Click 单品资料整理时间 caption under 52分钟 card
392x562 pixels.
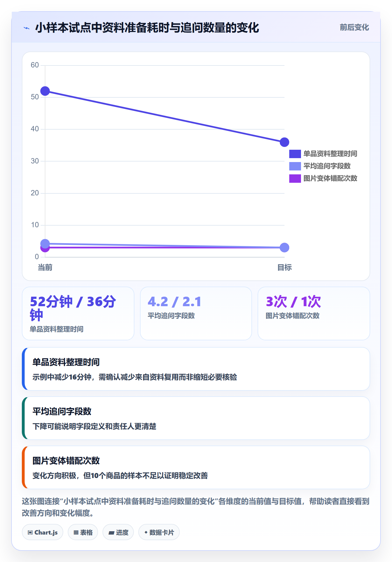click(57, 329)
